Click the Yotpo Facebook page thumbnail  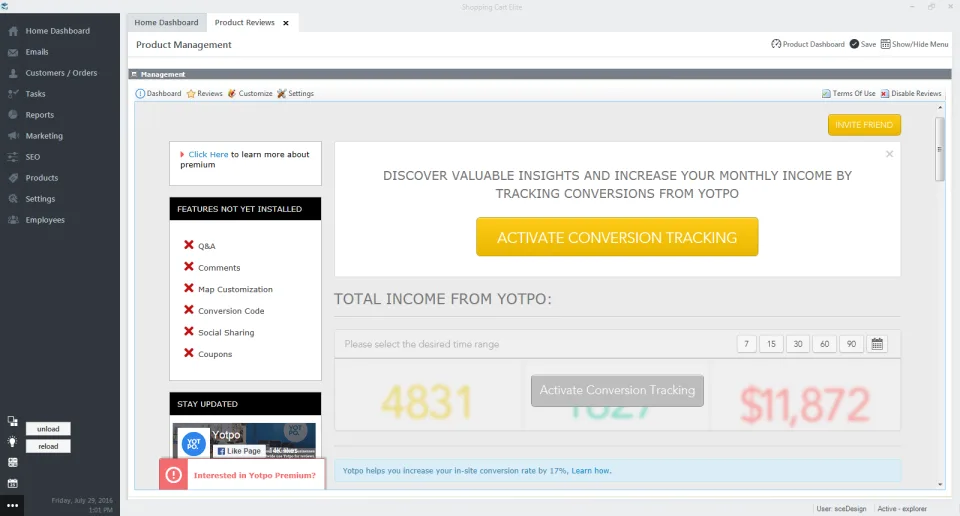(193, 443)
